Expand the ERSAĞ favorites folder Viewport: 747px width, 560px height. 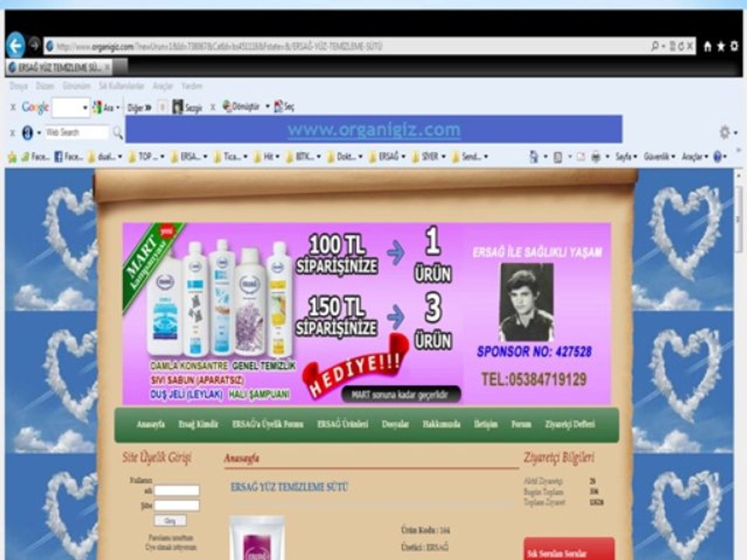[387, 156]
